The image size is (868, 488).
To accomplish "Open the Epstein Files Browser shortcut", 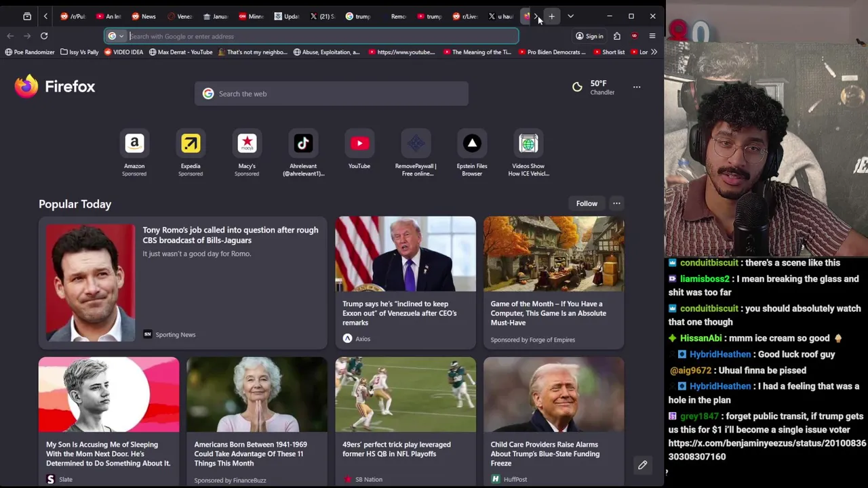I will click(x=472, y=154).
